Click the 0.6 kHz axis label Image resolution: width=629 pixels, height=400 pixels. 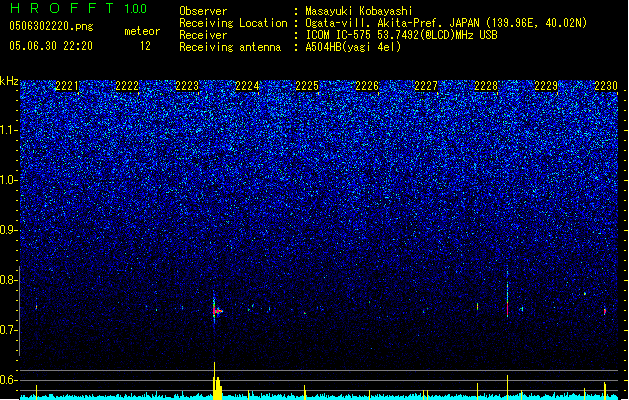click(x=8, y=380)
